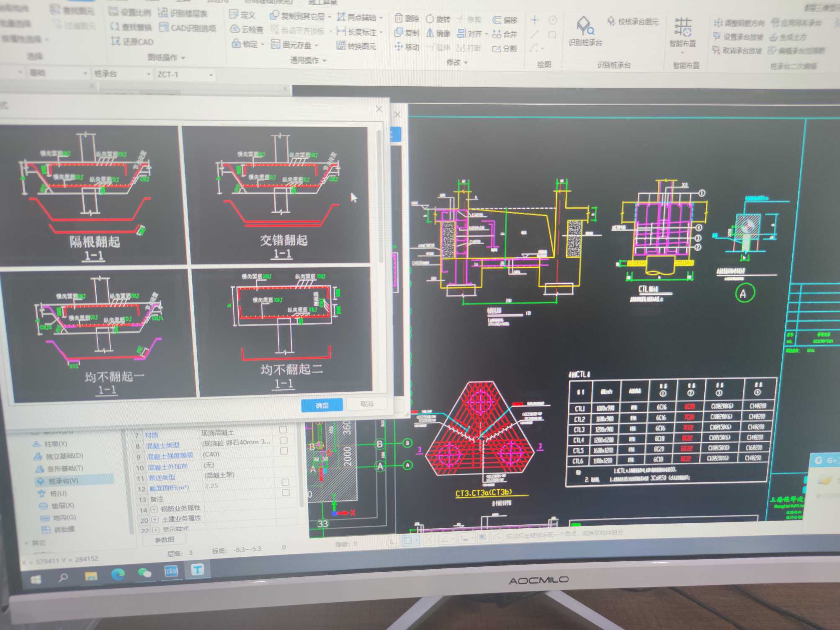Open 复制到其它层 dropdown
The height and width of the screenshot is (630, 840).
[329, 17]
